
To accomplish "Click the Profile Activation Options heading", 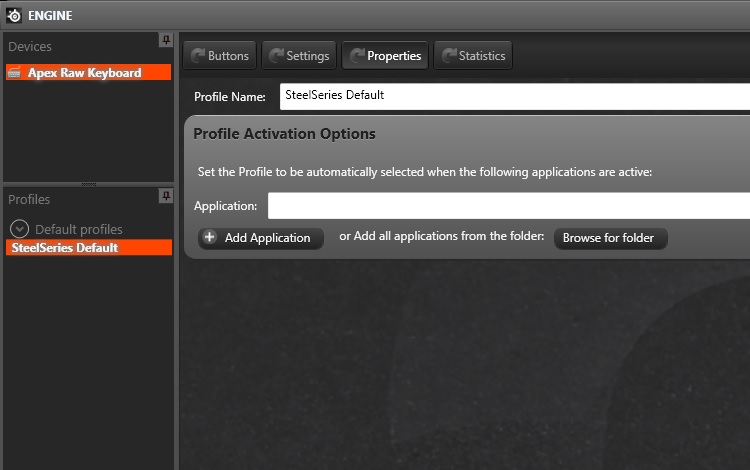I will [284, 134].
